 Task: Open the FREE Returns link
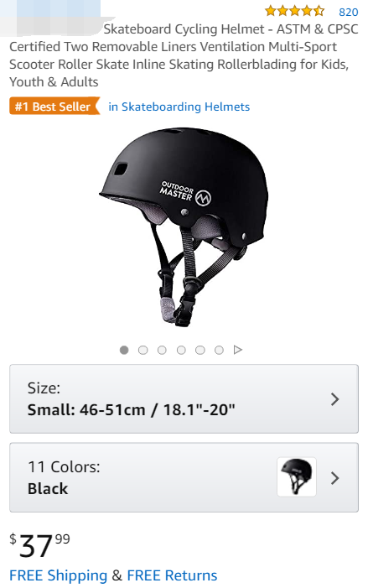(x=172, y=575)
